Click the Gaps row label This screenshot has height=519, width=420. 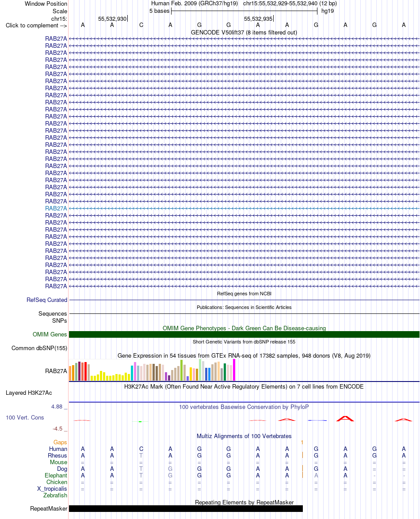[60, 442]
